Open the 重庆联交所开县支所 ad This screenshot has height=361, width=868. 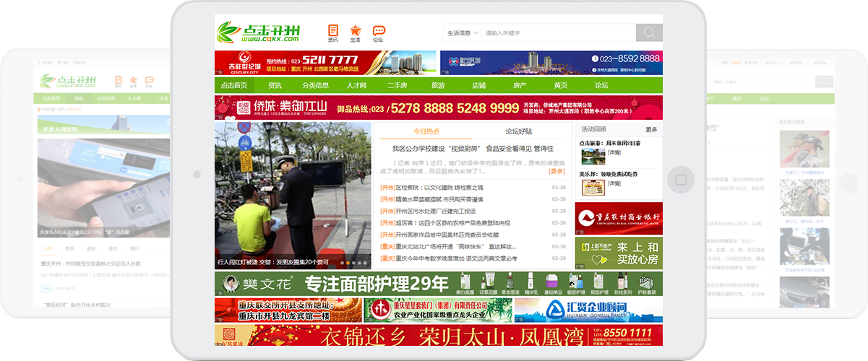tap(288, 310)
